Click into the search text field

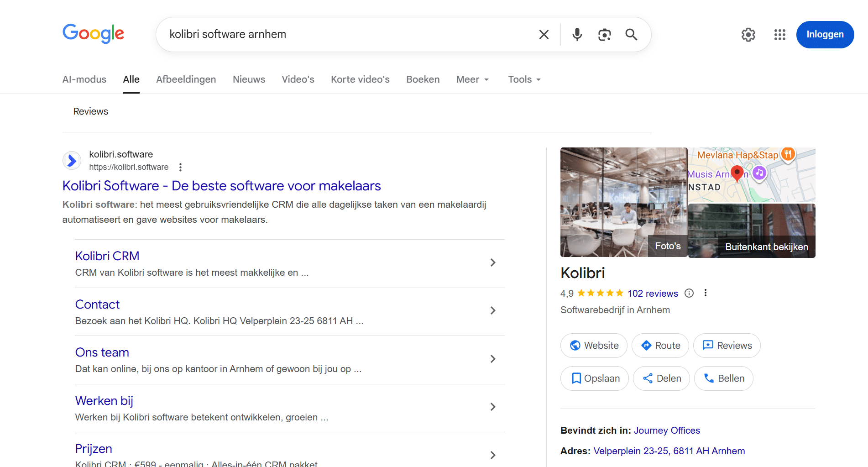(347, 35)
